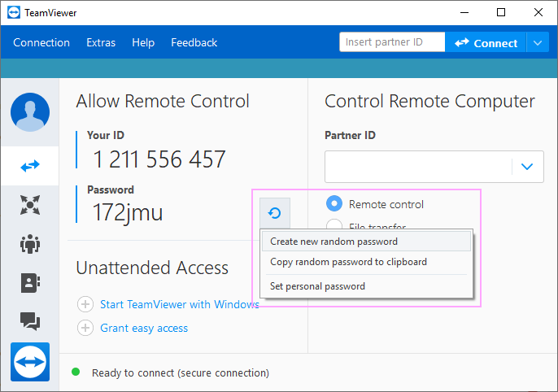This screenshot has width=558, height=392.
Task: Choose Create new random password
Action: [367, 242]
